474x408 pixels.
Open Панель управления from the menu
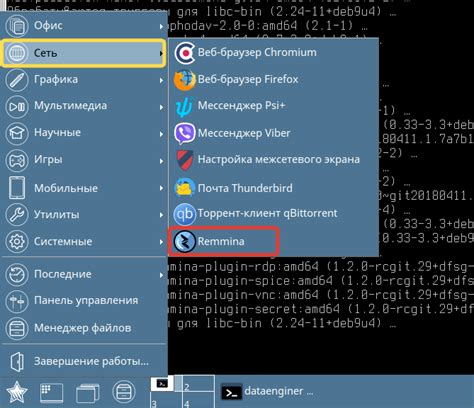[84, 301]
